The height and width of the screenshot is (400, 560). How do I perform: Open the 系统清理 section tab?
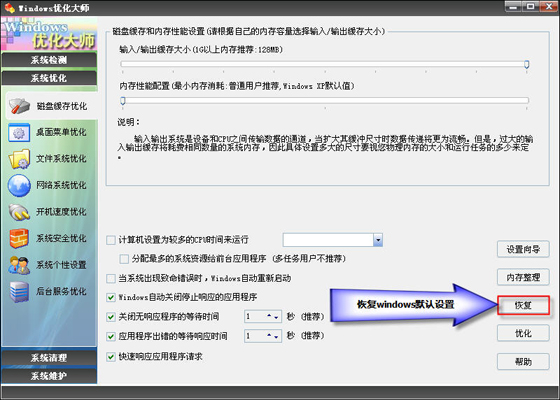(49, 358)
